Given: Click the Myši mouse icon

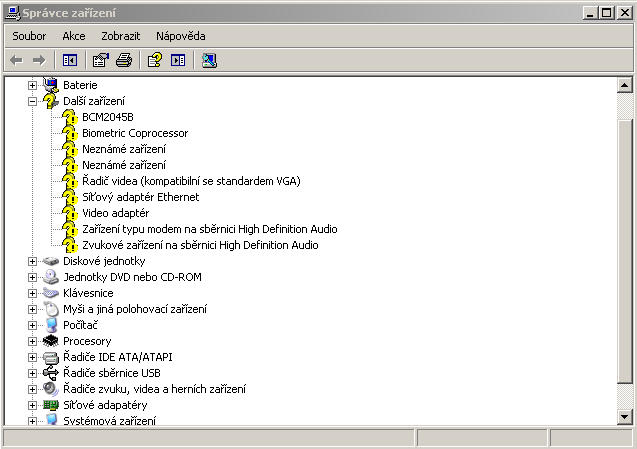Looking at the screenshot, I should (x=51, y=309).
